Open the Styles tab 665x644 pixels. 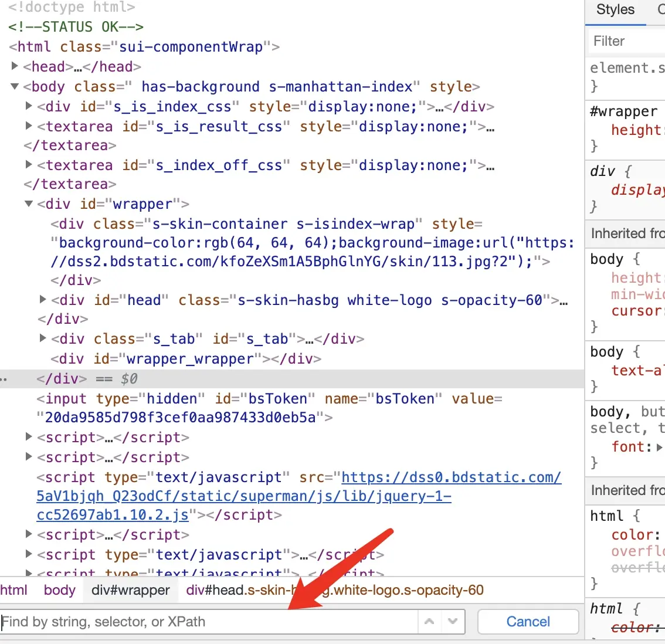point(615,10)
